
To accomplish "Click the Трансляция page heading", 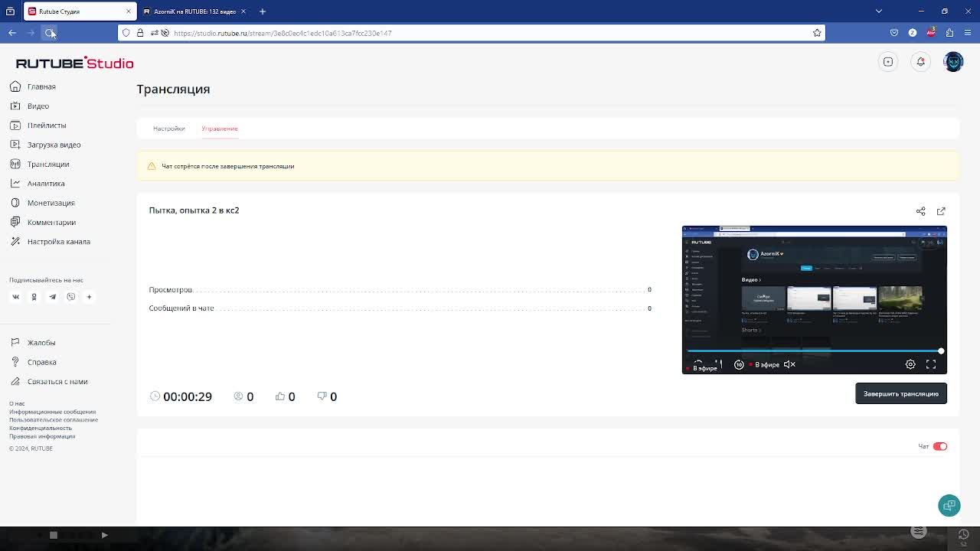I will (x=173, y=90).
